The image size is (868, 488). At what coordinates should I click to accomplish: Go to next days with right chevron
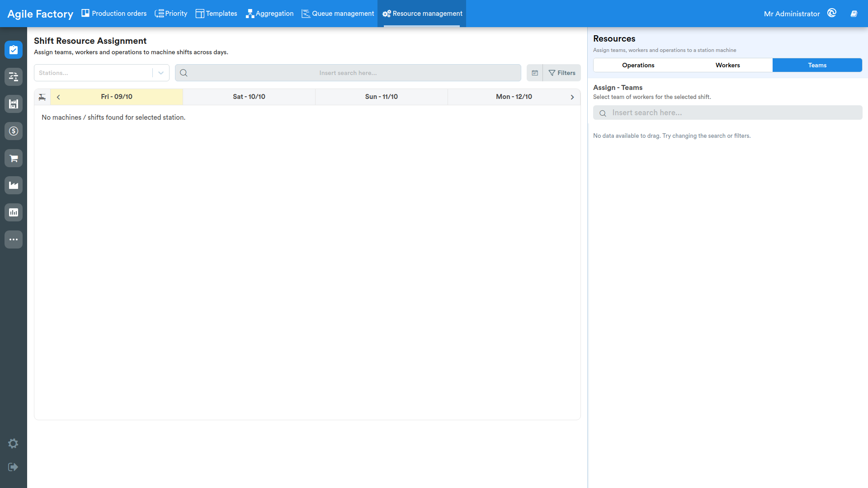click(572, 97)
